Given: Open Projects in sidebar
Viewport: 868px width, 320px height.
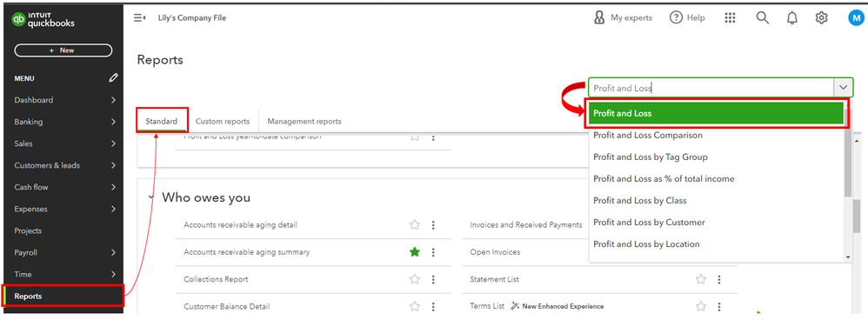Looking at the screenshot, I should (x=28, y=230).
